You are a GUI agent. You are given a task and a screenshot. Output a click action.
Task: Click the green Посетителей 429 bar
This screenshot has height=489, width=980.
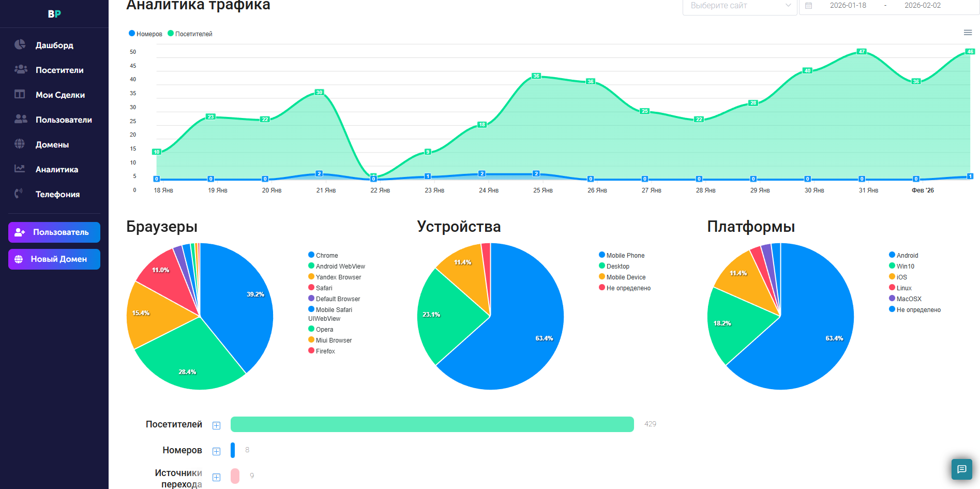(432, 424)
